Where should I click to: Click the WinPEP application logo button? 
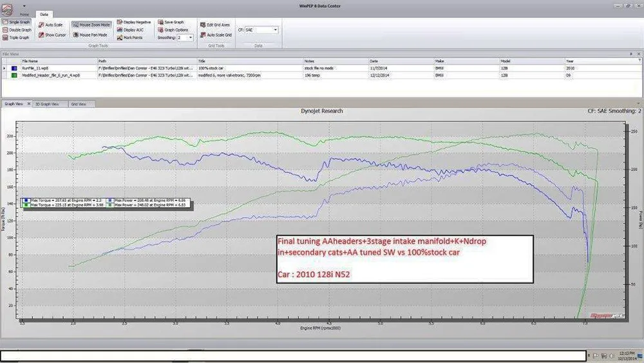click(7, 9)
